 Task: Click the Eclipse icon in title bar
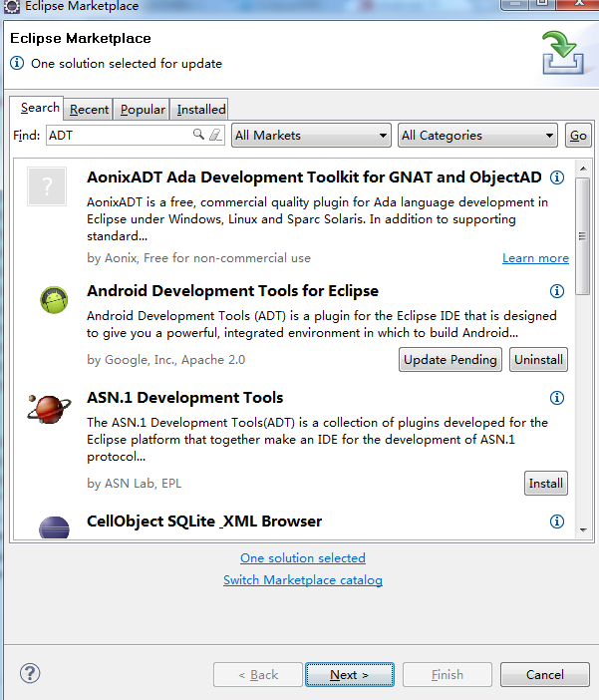click(11, 6)
